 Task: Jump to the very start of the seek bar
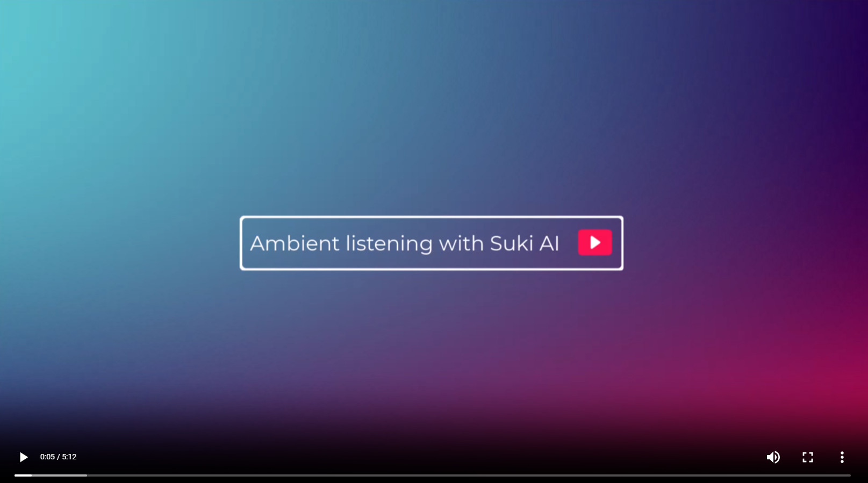[x=15, y=475]
